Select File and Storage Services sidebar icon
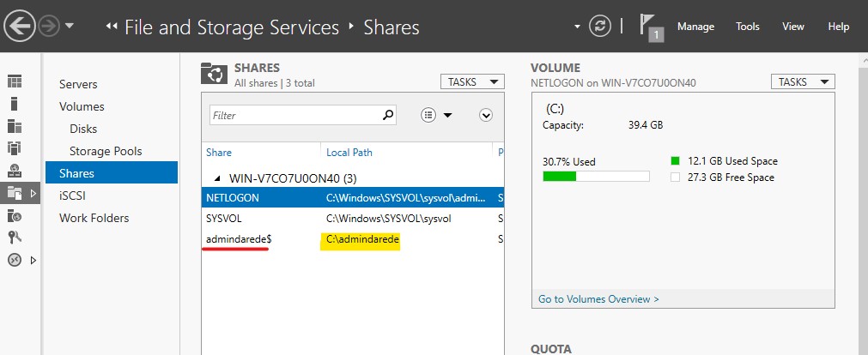This screenshot has height=355, width=868. tap(15, 193)
